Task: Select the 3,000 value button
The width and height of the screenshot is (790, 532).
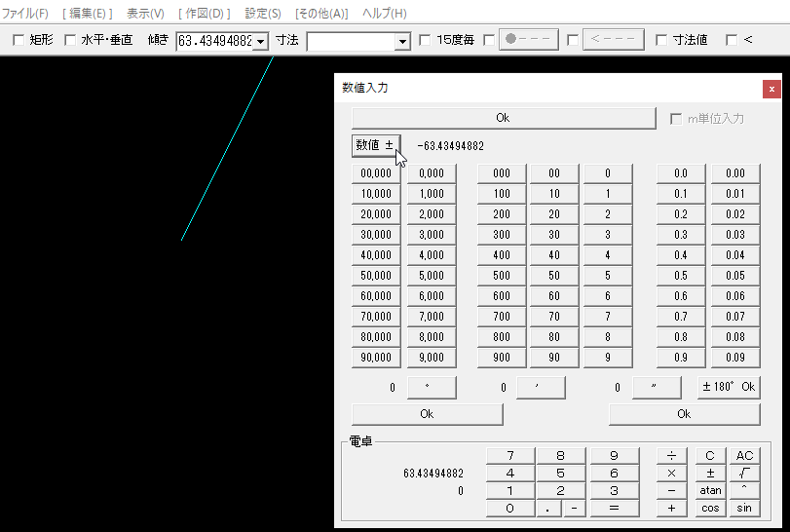Action: (432, 235)
